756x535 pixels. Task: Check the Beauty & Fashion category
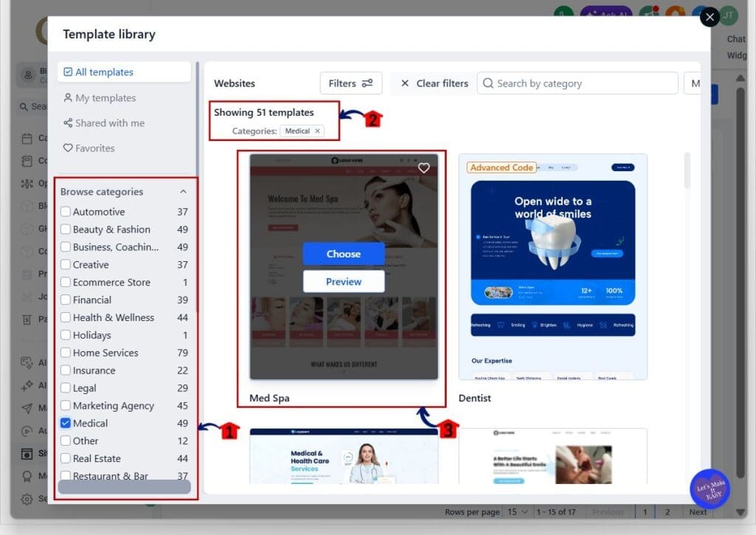click(66, 229)
